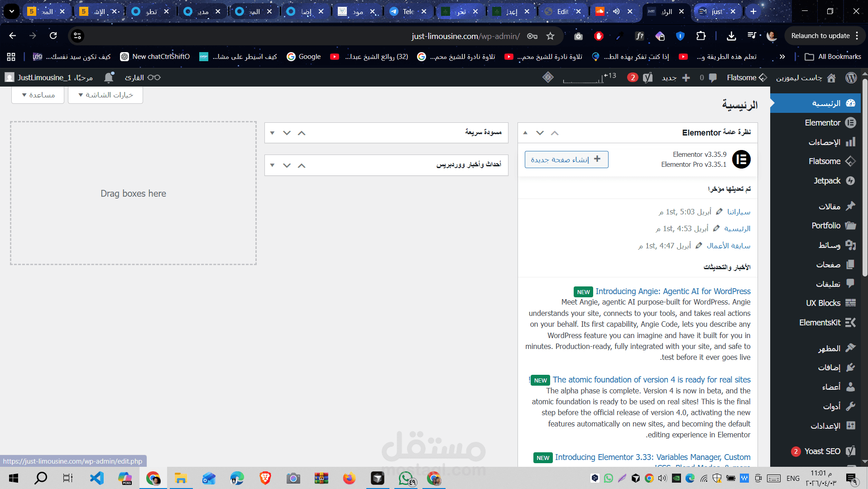The image size is (868, 489).
Task: Click the address bar URL field
Action: [465, 36]
